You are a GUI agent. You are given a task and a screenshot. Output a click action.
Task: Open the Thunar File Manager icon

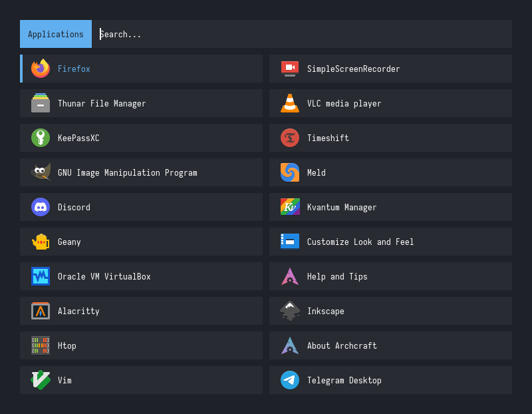coord(41,103)
